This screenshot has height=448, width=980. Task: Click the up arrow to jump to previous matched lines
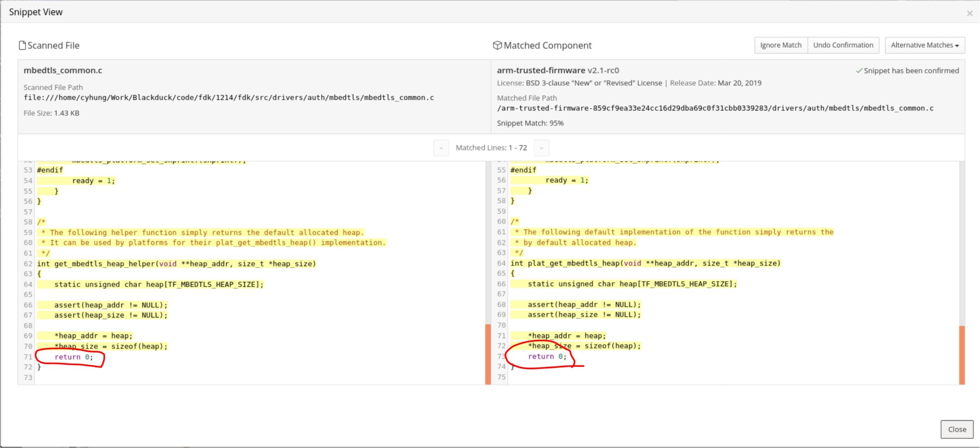[x=441, y=148]
